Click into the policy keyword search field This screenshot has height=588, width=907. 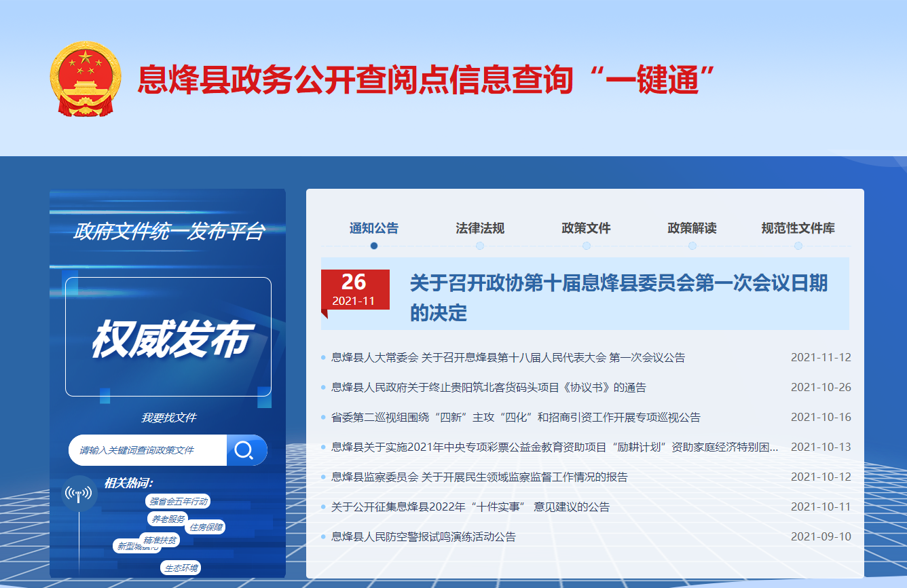click(148, 450)
